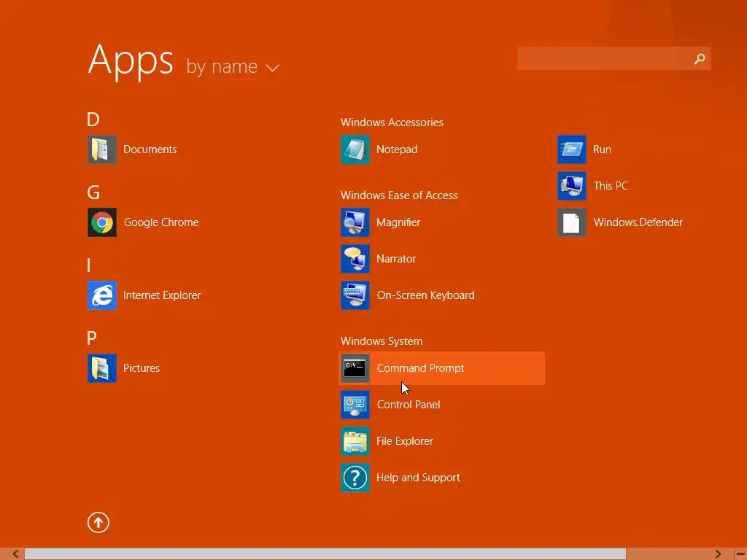747x560 pixels.
Task: Jump to letter D group header
Action: pos(93,119)
